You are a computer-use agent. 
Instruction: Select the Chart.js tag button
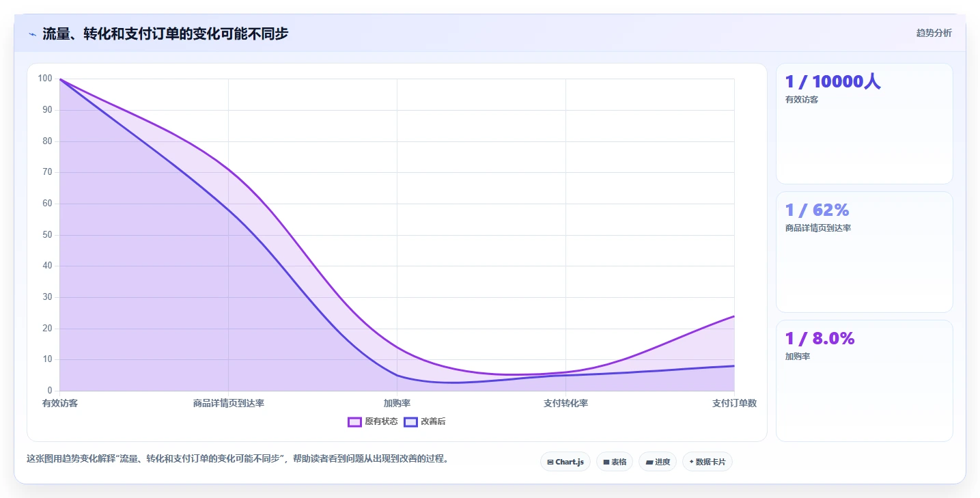pyautogui.click(x=565, y=462)
